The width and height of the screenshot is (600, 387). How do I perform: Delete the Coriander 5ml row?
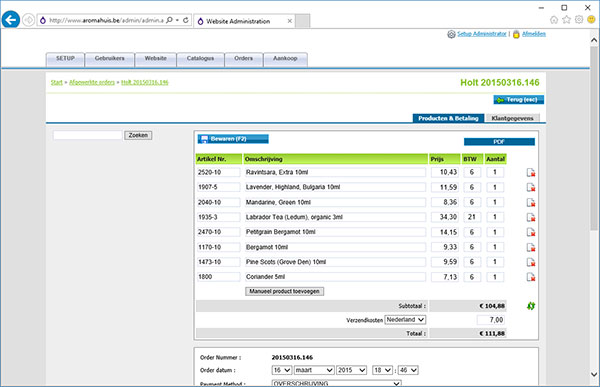tap(531, 277)
